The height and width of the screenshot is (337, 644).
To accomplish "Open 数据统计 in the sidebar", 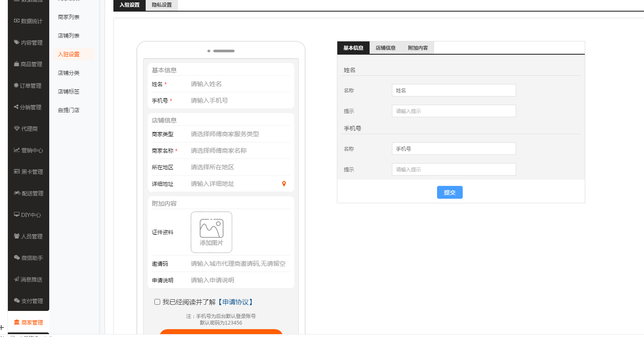I will [x=28, y=21].
